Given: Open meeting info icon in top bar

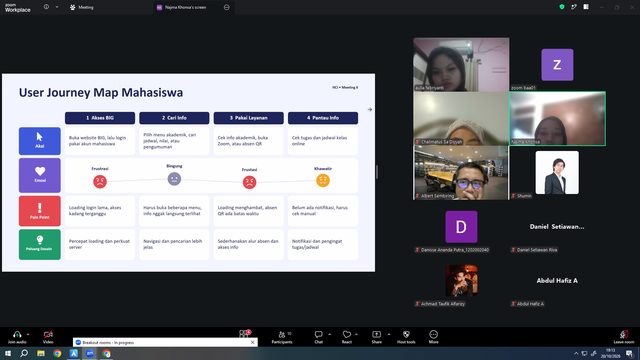Looking at the screenshot, I should coord(47,7).
